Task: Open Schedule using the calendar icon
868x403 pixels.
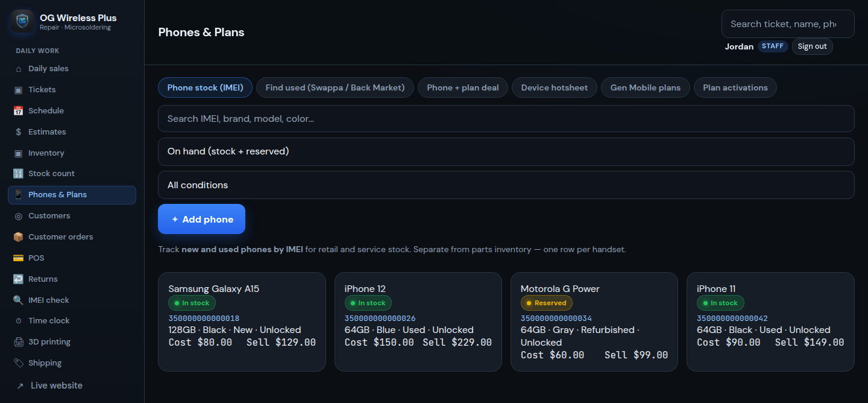Action: coord(18,111)
